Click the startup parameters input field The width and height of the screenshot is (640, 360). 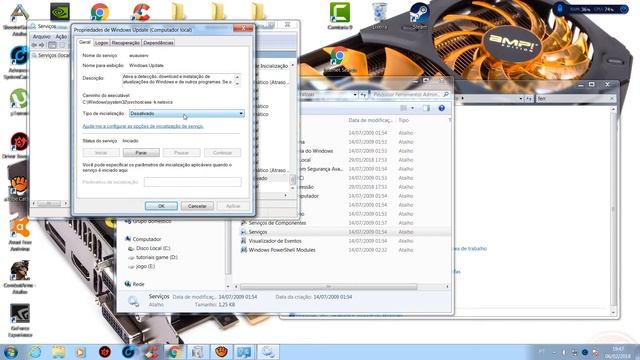pyautogui.click(x=193, y=182)
